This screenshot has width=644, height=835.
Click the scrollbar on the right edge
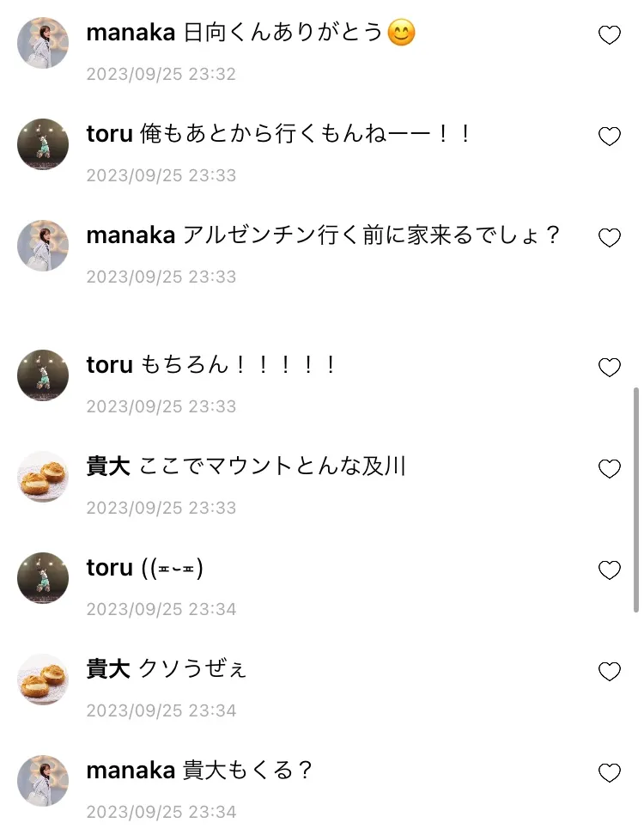point(636,498)
